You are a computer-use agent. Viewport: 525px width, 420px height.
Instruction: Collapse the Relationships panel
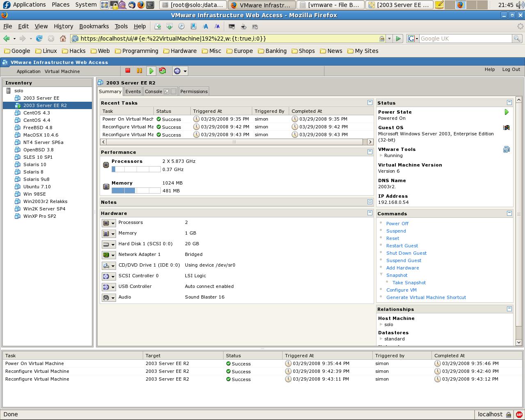click(x=509, y=309)
